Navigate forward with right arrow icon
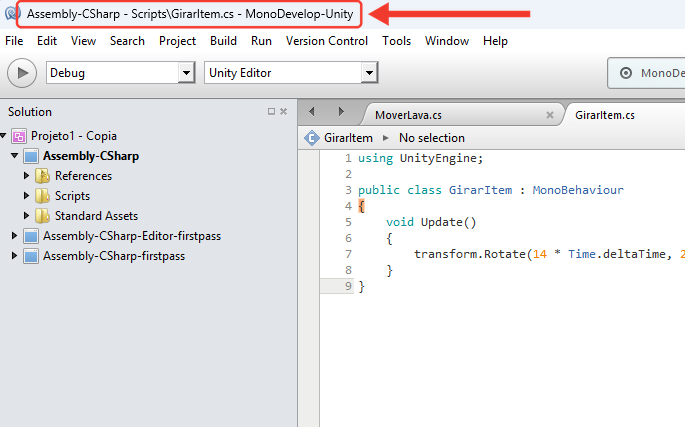The width and height of the screenshot is (685, 427). (x=341, y=111)
